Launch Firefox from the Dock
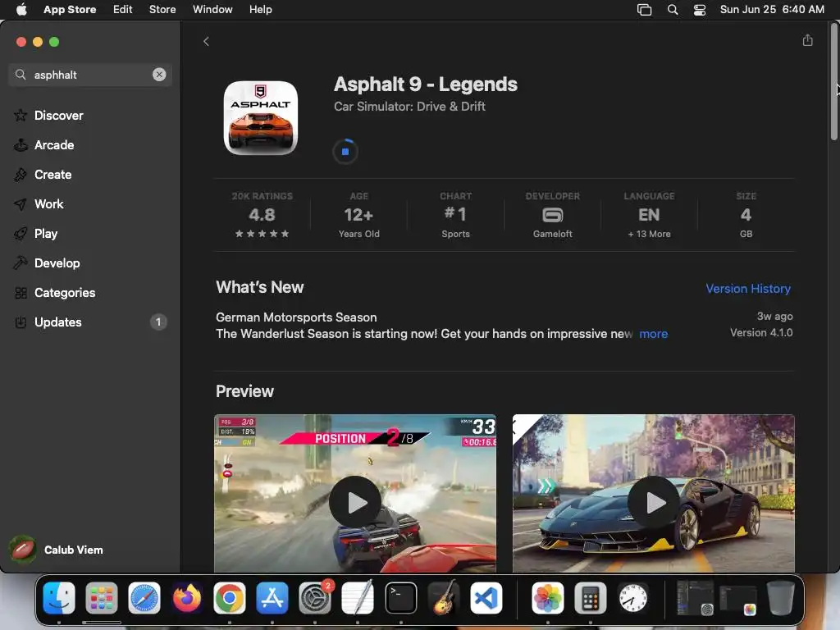Screen dimensions: 840x630 [x=187, y=598]
